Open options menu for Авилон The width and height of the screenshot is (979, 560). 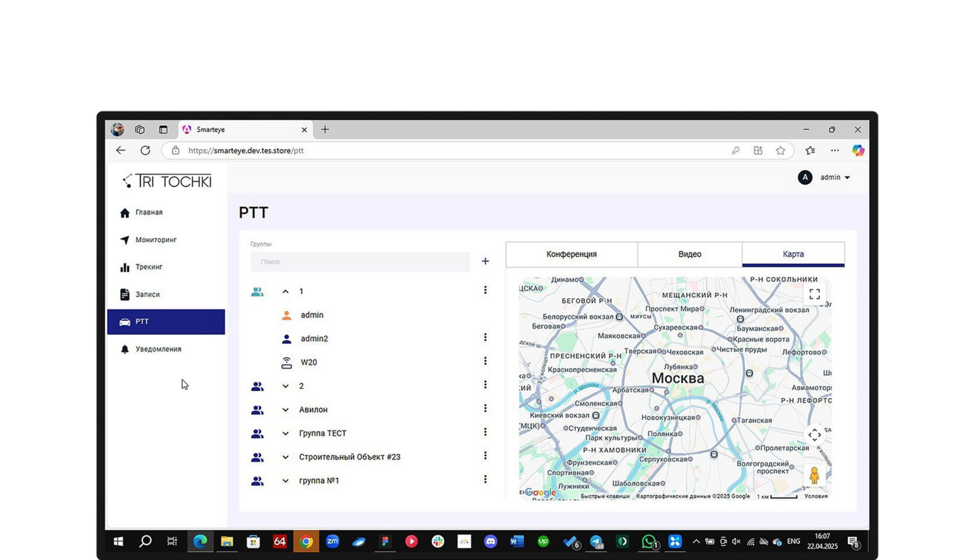coord(485,408)
